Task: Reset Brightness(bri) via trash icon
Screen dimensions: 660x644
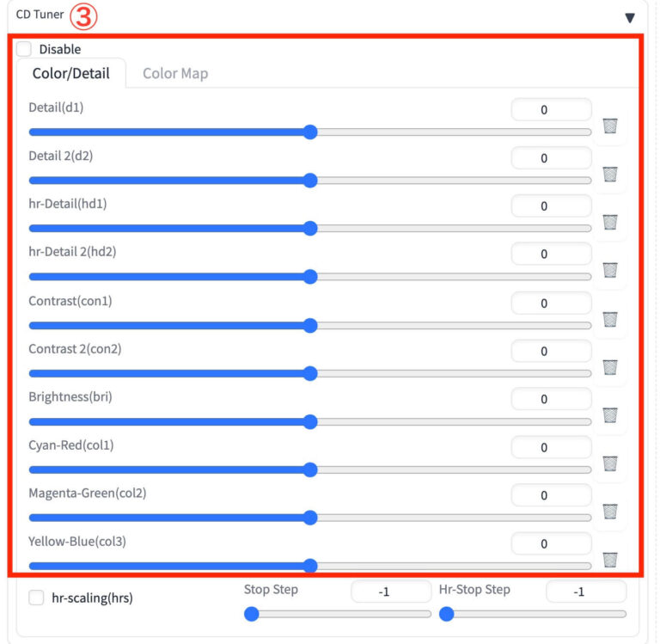Action: coord(610,415)
